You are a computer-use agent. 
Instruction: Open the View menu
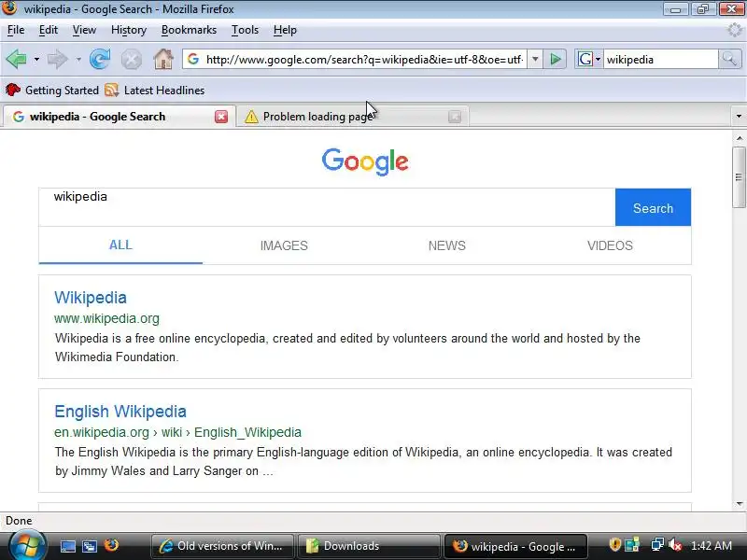(84, 30)
